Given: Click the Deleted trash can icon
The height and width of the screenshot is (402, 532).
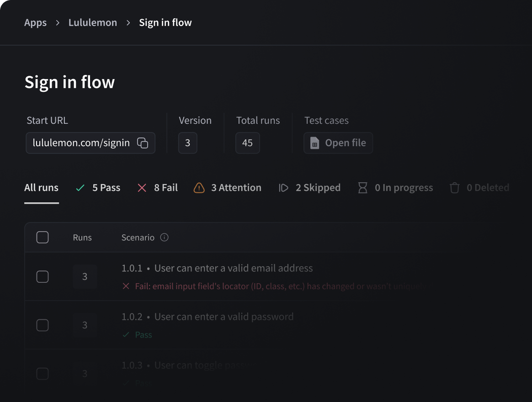Looking at the screenshot, I should (x=455, y=187).
